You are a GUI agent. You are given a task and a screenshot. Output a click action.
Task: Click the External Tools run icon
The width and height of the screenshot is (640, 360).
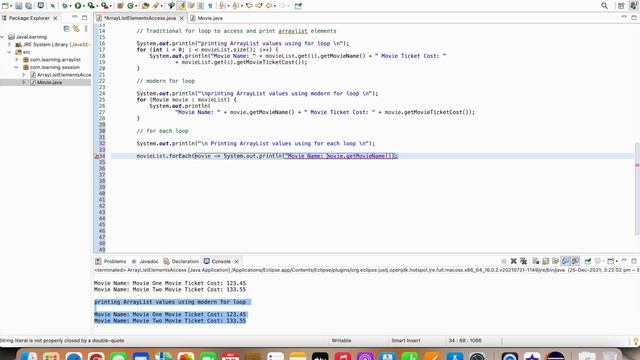[x=104, y=6]
